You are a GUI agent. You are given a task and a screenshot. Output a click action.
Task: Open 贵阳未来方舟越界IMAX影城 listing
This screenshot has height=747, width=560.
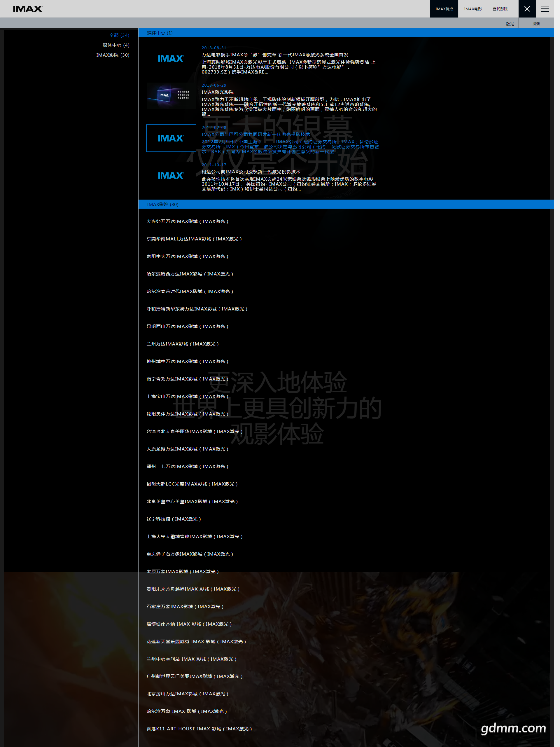193,589
